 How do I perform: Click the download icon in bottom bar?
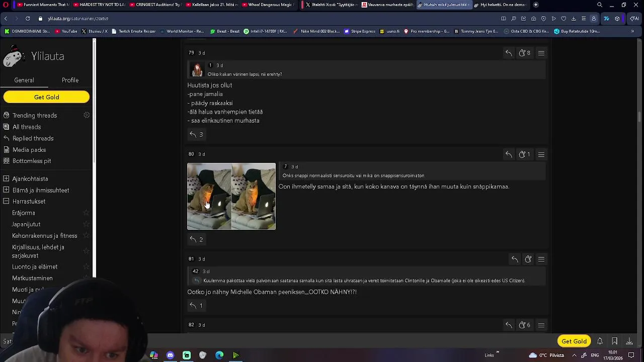(x=629, y=341)
